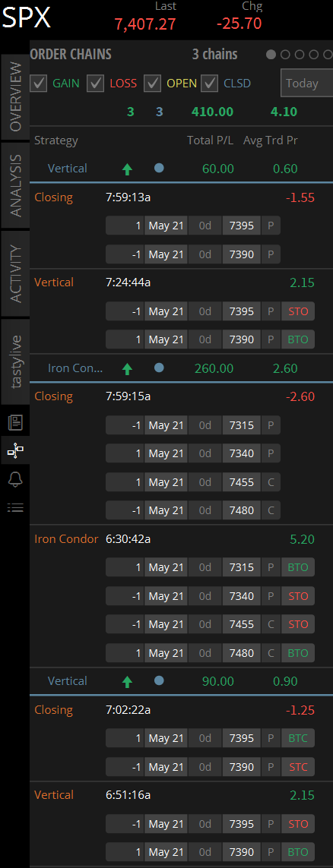Screen dimensions: 333x868
Task: Click the Chg value -25.70
Action: point(239,24)
